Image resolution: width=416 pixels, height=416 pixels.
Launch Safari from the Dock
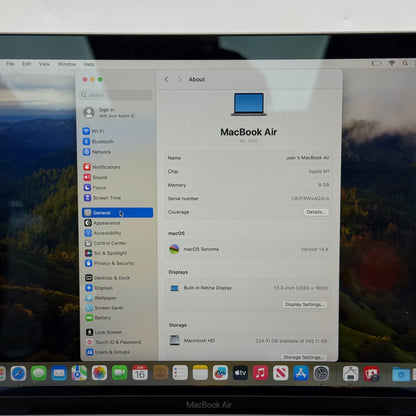(18, 373)
